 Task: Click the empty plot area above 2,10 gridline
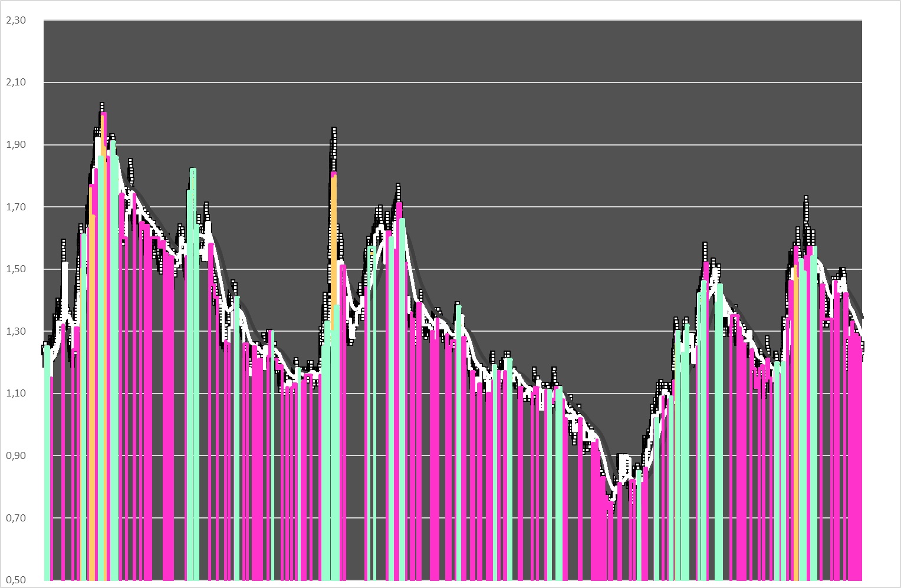point(453,51)
